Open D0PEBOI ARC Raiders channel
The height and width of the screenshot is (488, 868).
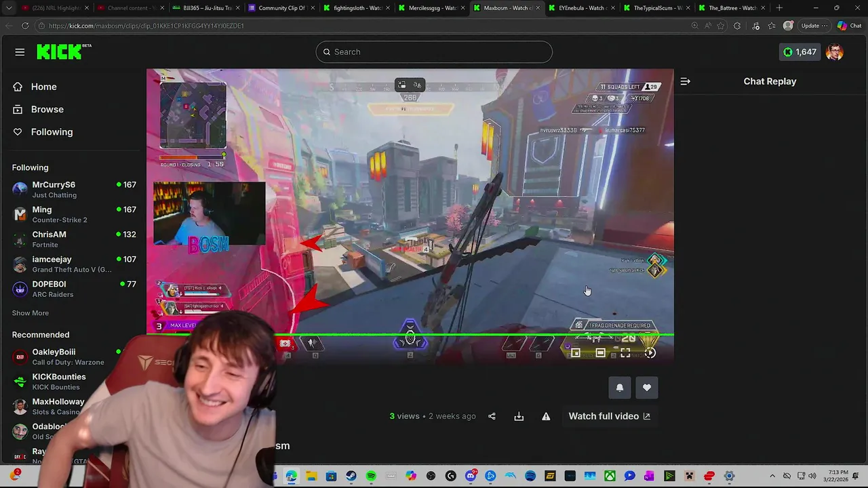[x=75, y=289]
